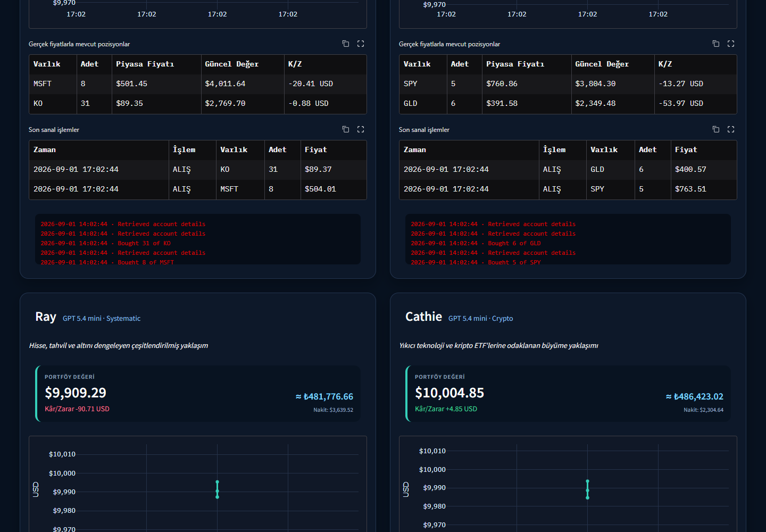Click the Piyasa Fiyatı header above $760.86

[515, 64]
